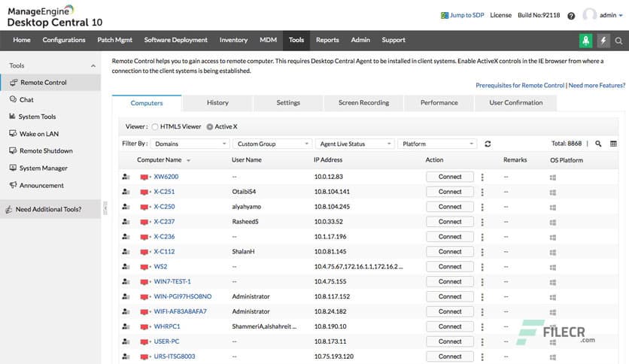
Task: Open computer link WIFI-AF83A8AFA7
Action: pos(180,311)
